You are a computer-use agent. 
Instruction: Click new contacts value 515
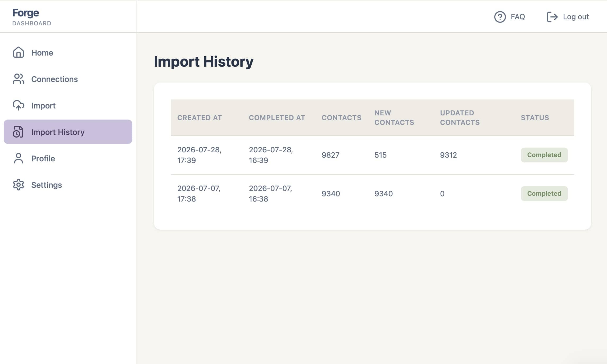[x=380, y=155]
